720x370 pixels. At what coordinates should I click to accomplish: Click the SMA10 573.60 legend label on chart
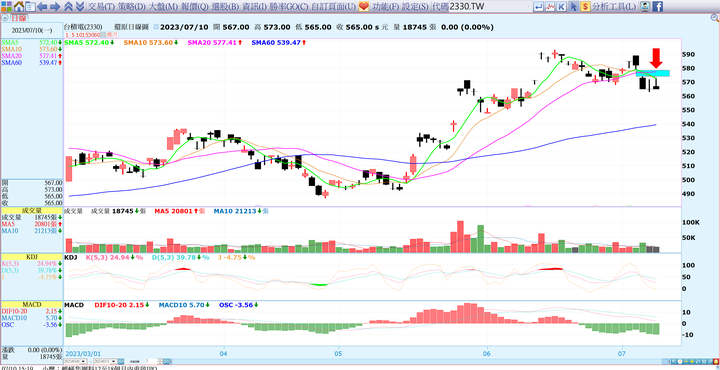(x=151, y=42)
